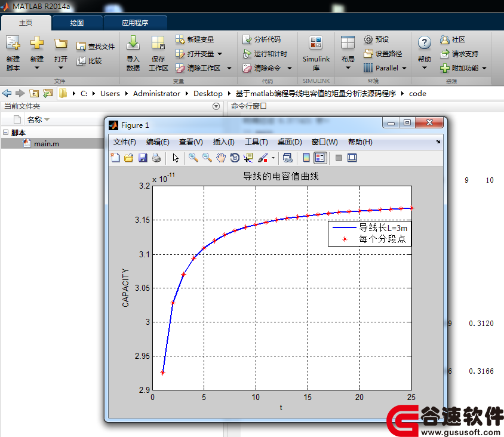The image size is (504, 437).
Task: Click Set Path (设置路径)
Action: (x=383, y=54)
